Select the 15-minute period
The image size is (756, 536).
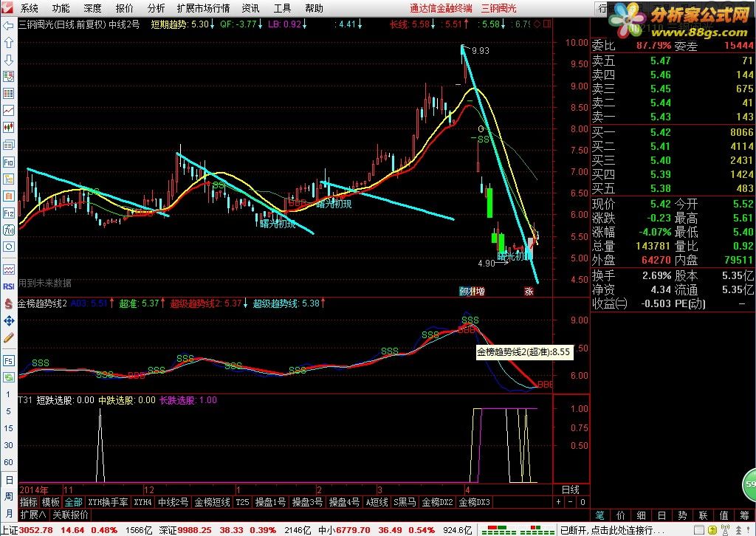pyautogui.click(x=8, y=428)
